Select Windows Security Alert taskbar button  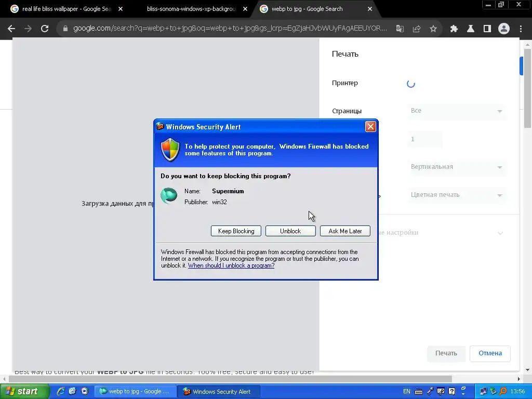(x=220, y=392)
